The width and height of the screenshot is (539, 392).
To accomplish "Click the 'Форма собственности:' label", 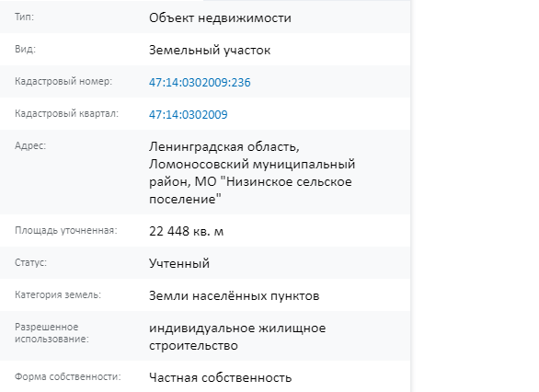I will tap(68, 376).
